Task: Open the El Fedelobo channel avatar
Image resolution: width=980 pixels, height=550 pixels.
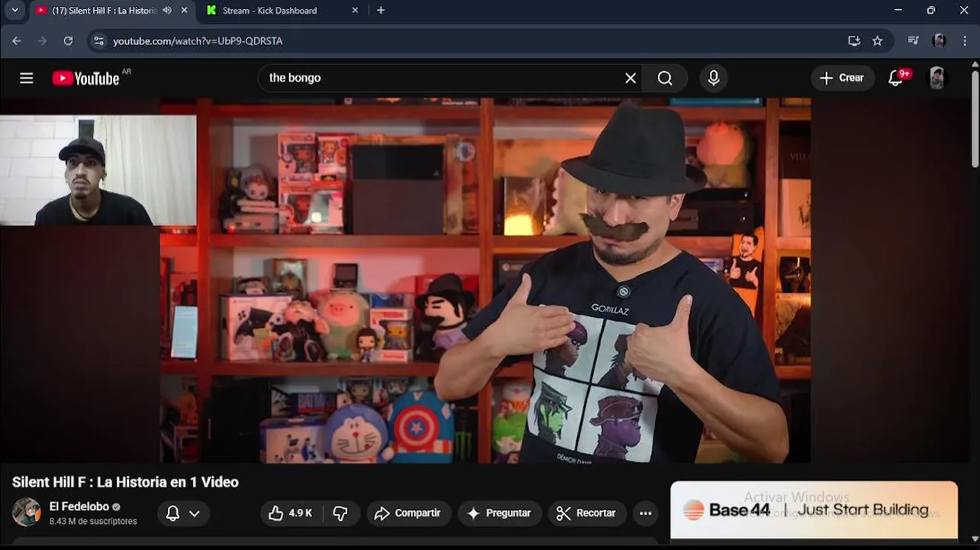Action: [27, 512]
